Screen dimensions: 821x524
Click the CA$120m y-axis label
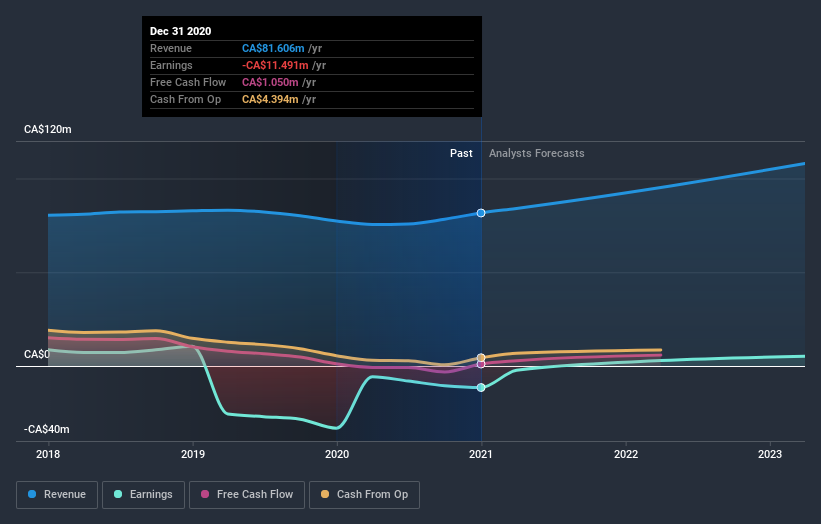pyautogui.click(x=48, y=129)
